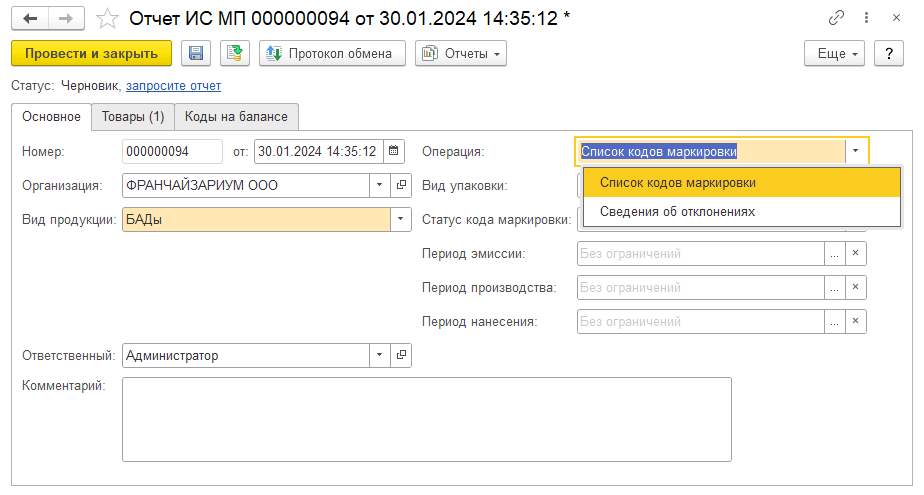Select Сведения об отклонениях option
The height and width of the screenshot is (495, 924).
click(x=677, y=212)
